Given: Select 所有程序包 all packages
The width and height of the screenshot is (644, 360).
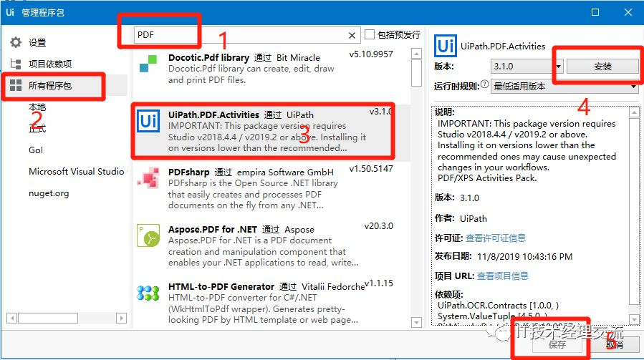Looking at the screenshot, I should (50, 85).
